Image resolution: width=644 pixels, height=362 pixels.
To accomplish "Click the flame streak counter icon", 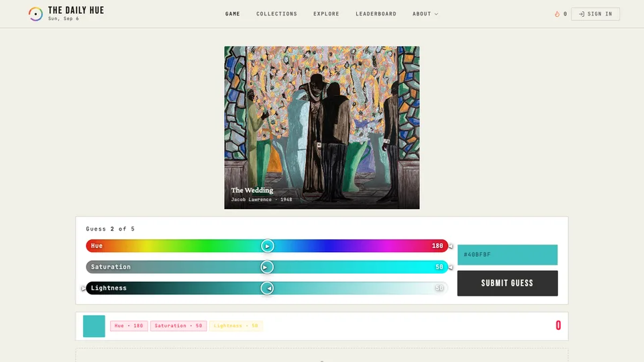I will (557, 14).
